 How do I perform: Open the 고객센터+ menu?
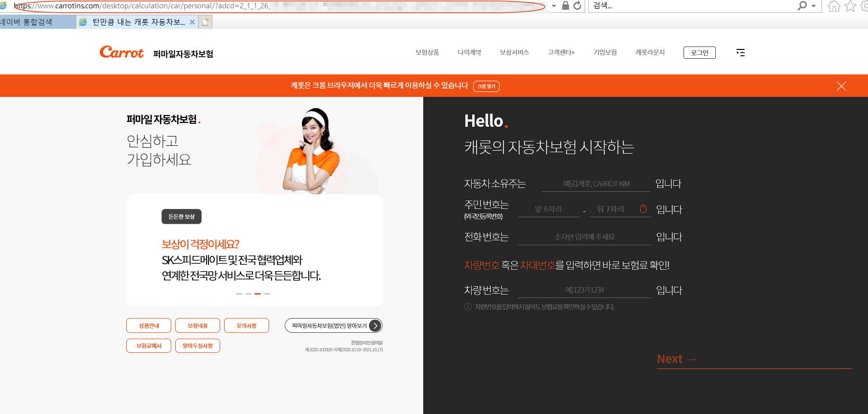561,52
